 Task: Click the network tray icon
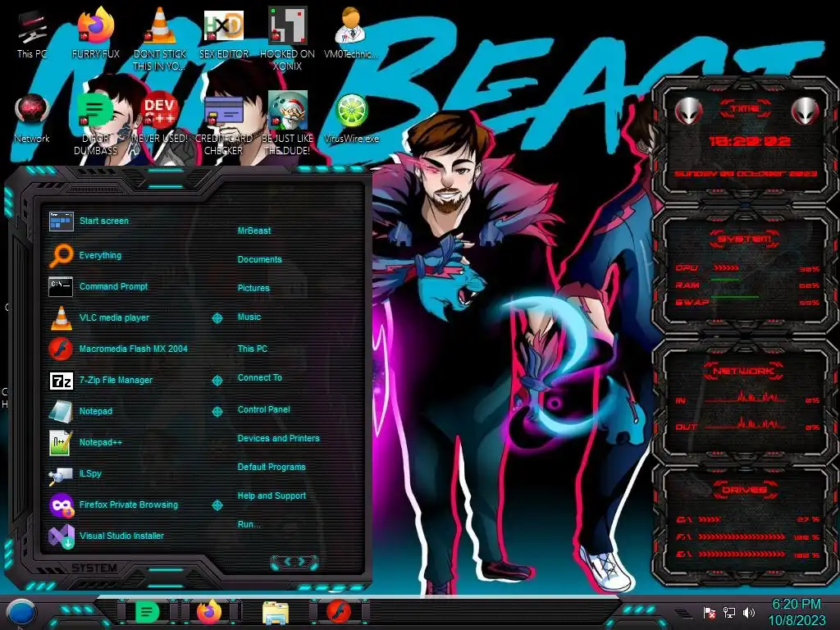729,612
